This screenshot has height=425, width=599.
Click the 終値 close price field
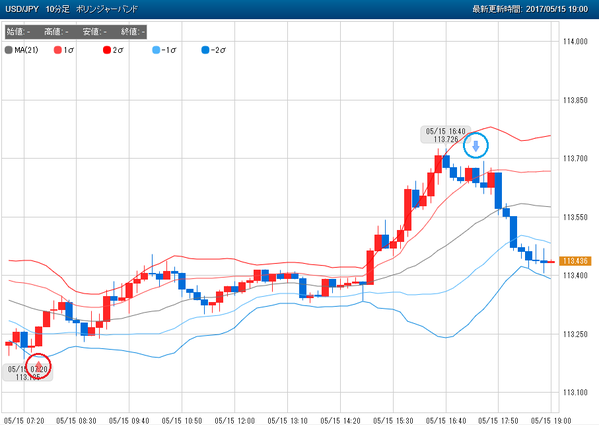pyautogui.click(x=133, y=32)
